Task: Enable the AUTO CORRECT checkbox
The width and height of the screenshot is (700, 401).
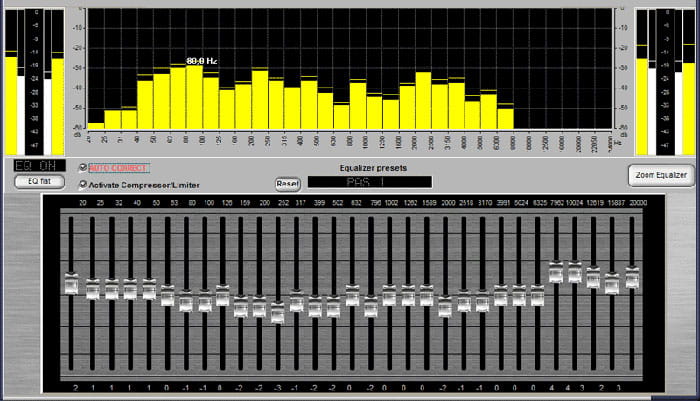Action: coord(82,168)
